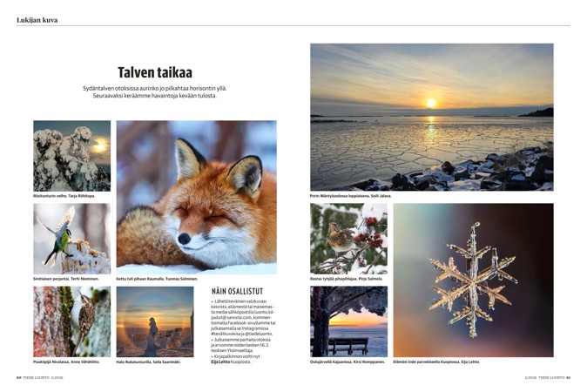Open the snow-covered tree photo by Tarja Riihitupa
Viewport: 587px width, 392px height.
72,156
